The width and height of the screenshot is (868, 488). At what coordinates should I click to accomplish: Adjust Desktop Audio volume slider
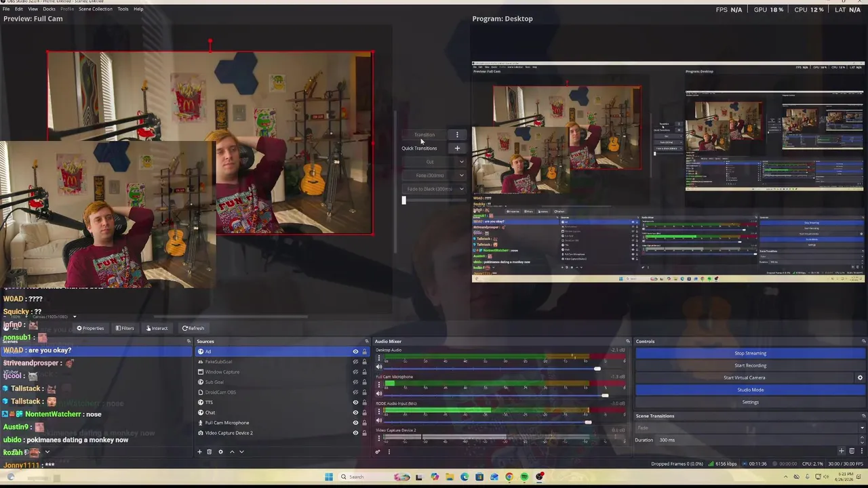click(597, 369)
